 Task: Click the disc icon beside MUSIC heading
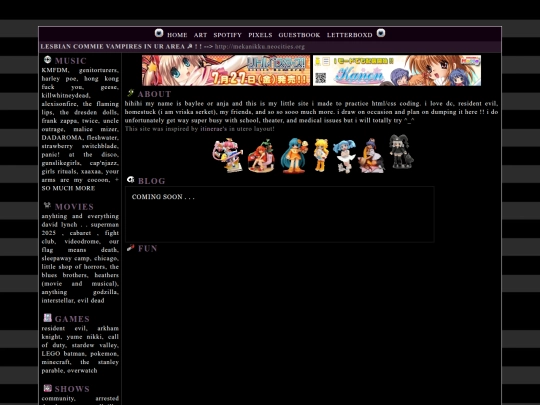(x=47, y=60)
